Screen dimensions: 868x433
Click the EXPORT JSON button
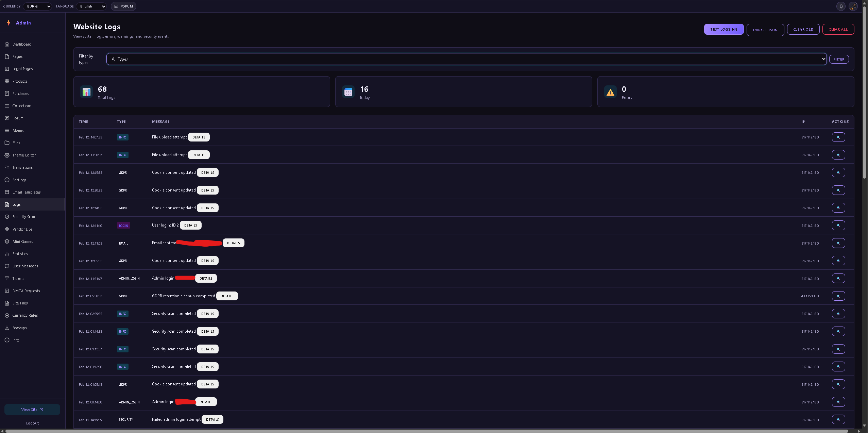tap(765, 30)
